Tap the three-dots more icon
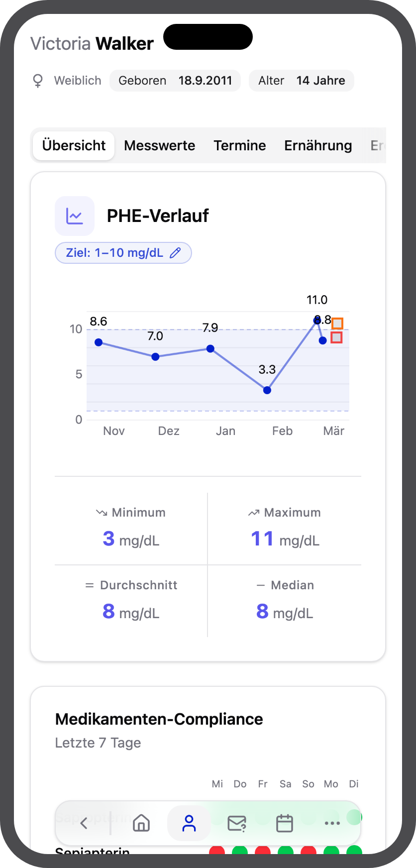This screenshot has height=868, width=416. [332, 823]
